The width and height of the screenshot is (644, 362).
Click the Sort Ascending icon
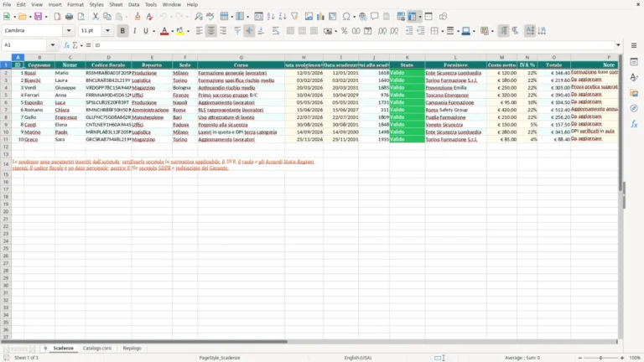pyautogui.click(x=271, y=17)
